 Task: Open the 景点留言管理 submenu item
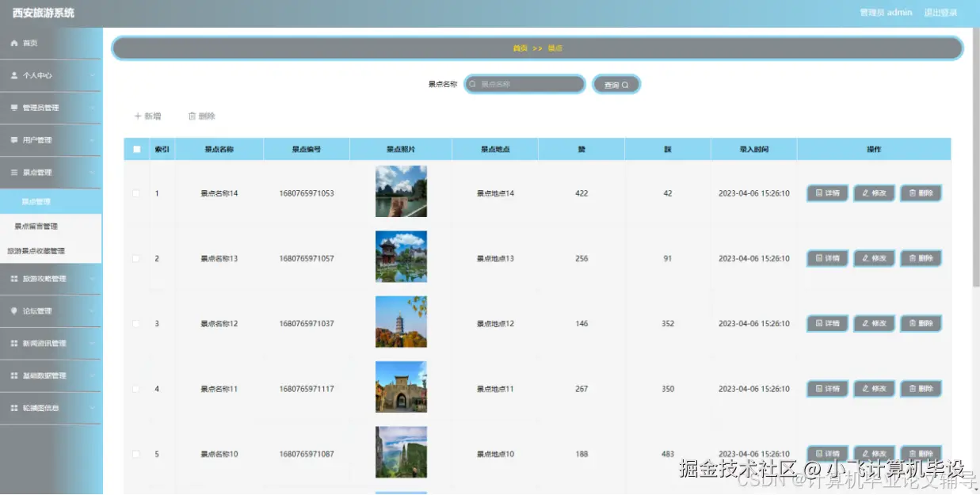click(x=51, y=227)
